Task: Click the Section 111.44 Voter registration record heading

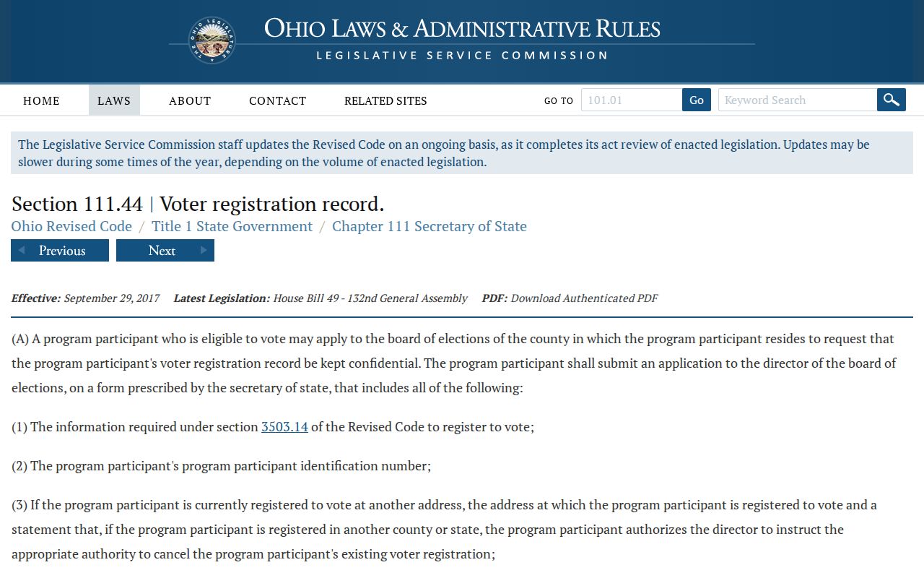Action: [198, 204]
